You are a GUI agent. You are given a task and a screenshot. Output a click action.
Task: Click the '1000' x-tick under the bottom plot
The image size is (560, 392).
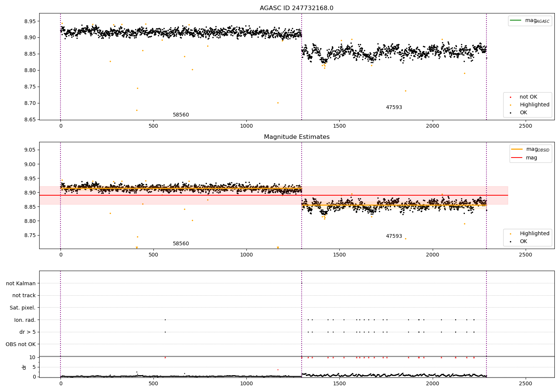pyautogui.click(x=246, y=383)
